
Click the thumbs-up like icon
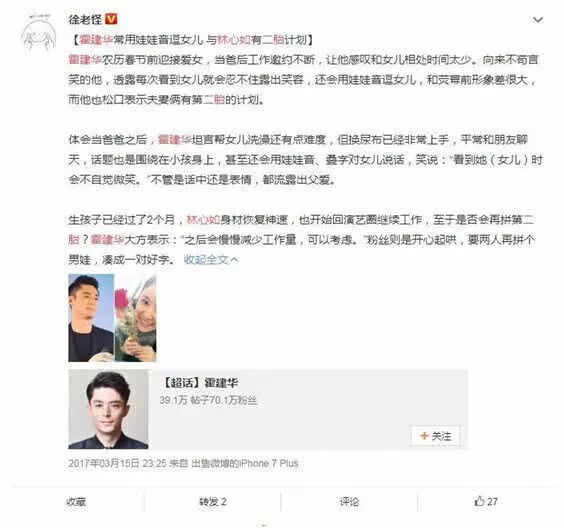pyautogui.click(x=479, y=501)
